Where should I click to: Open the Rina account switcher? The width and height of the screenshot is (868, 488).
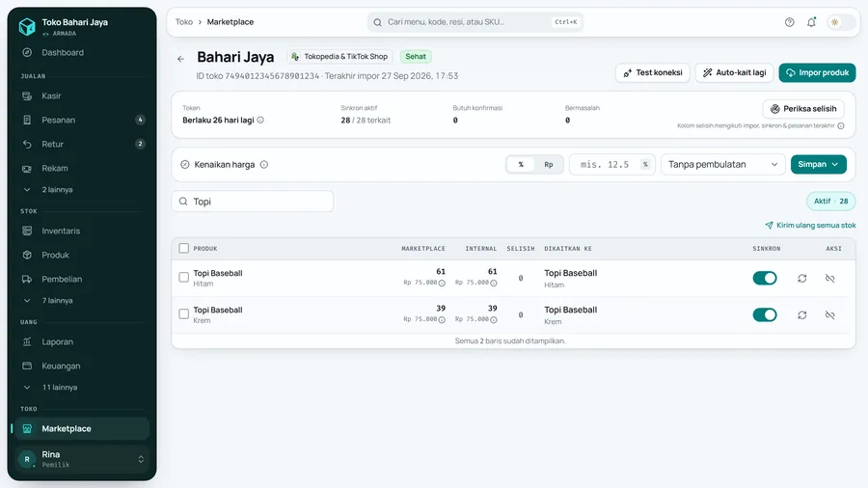[82, 459]
